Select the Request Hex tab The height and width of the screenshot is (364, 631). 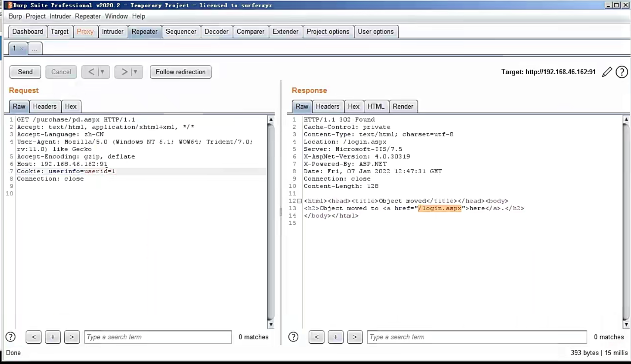pyautogui.click(x=71, y=106)
